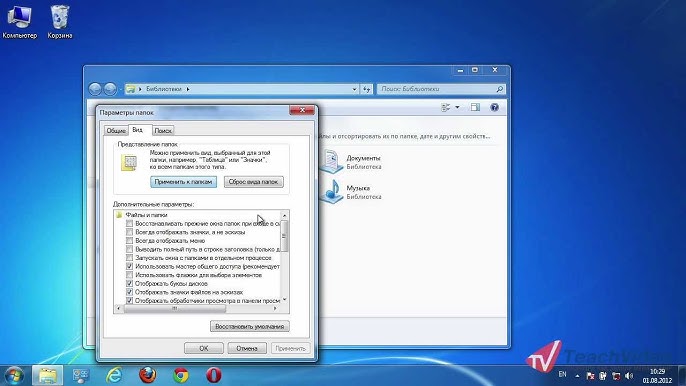The image size is (686, 386).
Task: Open Windows Explorer from the taskbar
Action: click(x=47, y=375)
